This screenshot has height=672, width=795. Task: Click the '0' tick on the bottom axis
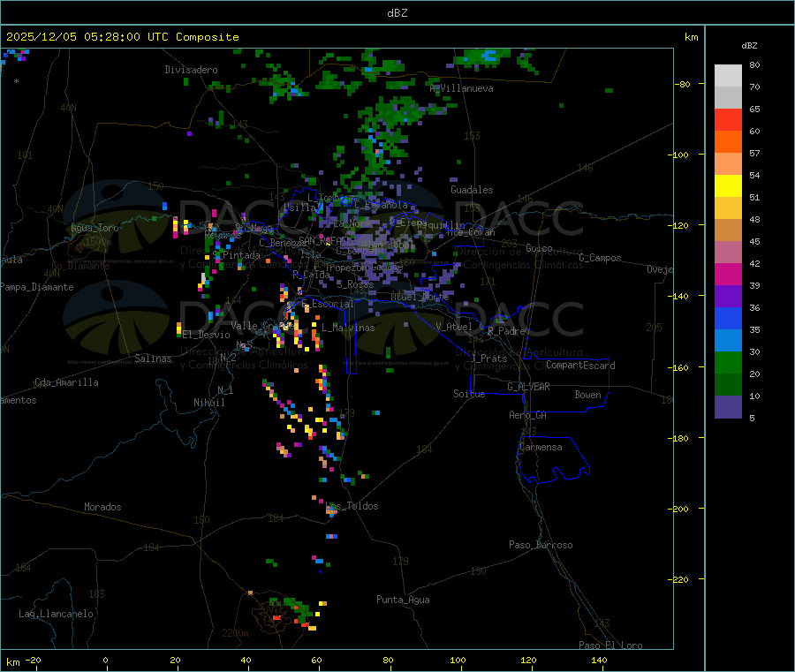click(105, 660)
